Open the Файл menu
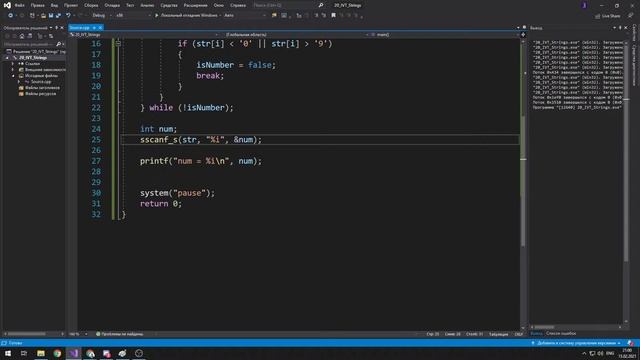Screen dimensions: 640x360 point(19,5)
